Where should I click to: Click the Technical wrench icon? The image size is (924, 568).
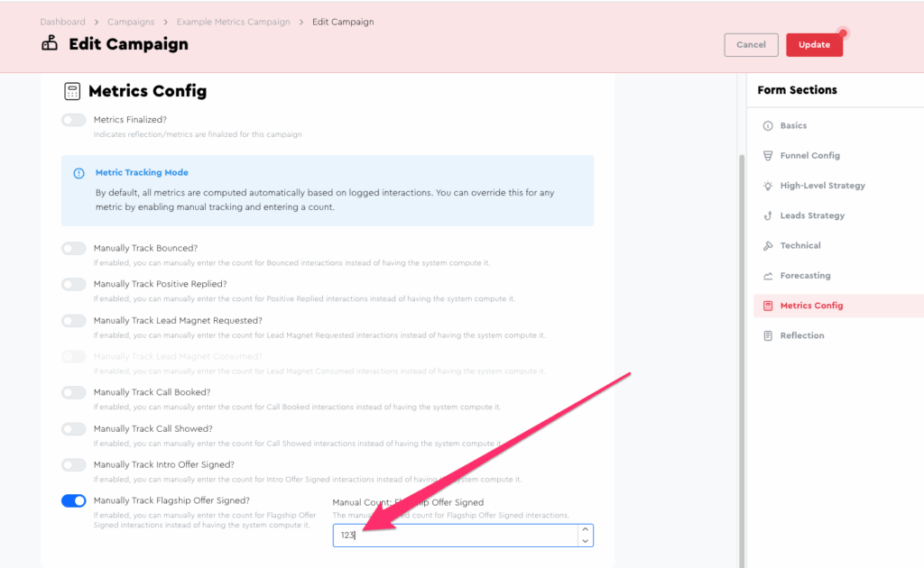(768, 246)
